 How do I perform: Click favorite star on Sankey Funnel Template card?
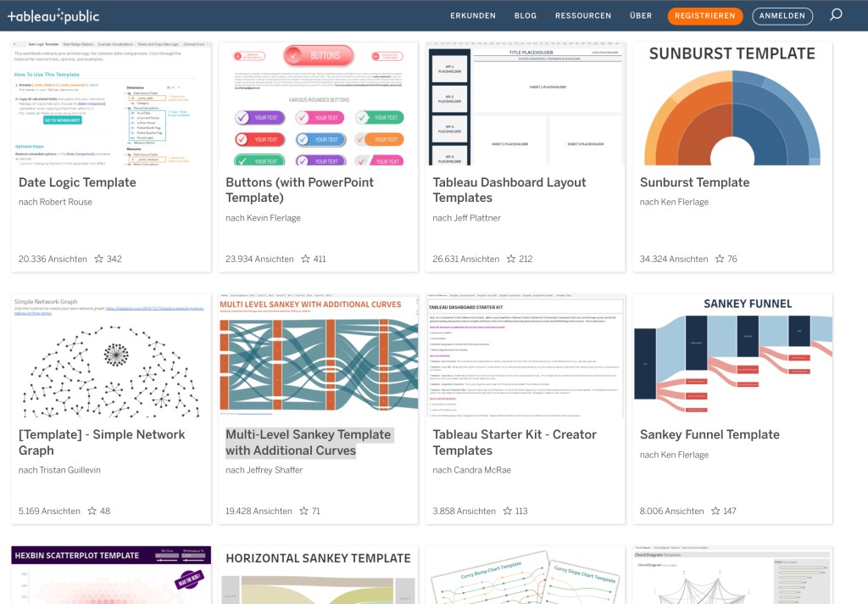[x=715, y=511]
